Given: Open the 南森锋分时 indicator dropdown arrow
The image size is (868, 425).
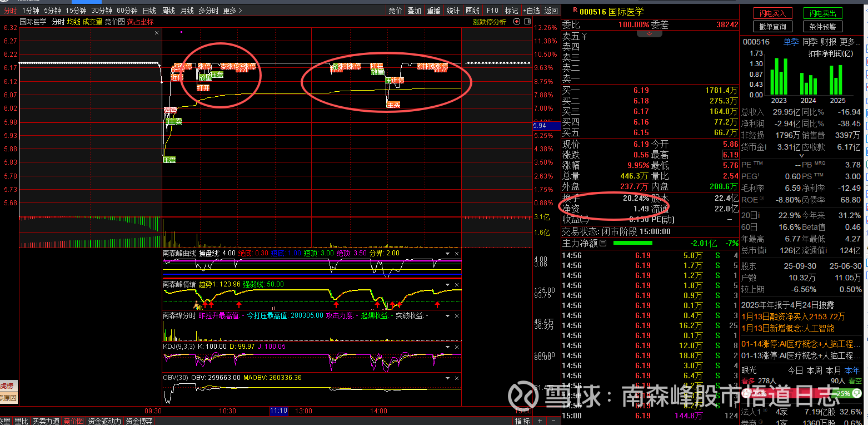Looking at the screenshot, I should tap(448, 315).
